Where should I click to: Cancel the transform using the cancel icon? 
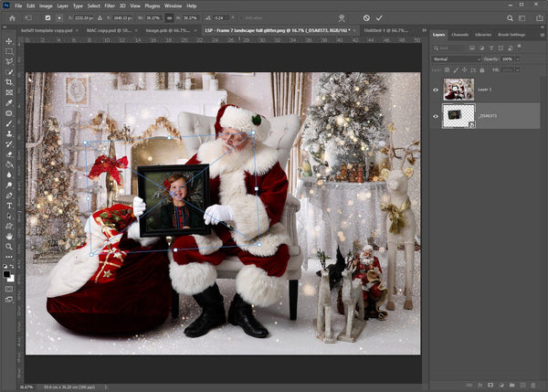(x=366, y=17)
